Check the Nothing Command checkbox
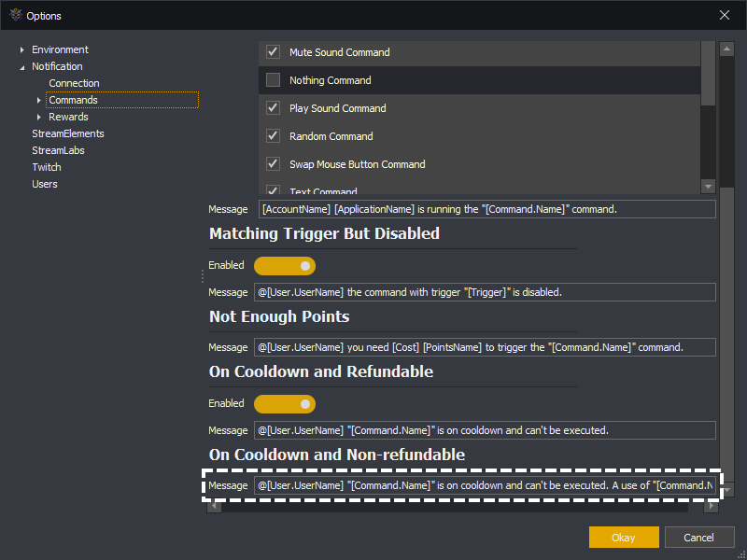The image size is (747, 560). coord(273,80)
